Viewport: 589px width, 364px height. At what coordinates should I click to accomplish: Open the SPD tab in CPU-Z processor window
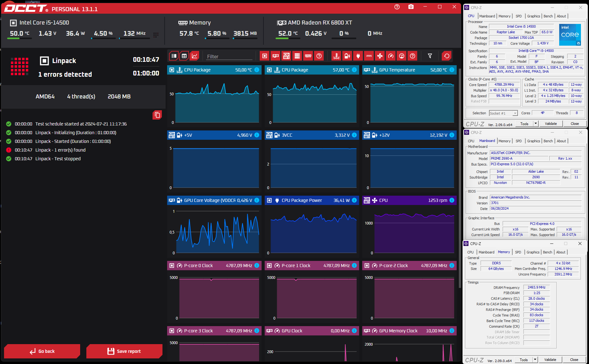pos(518,16)
